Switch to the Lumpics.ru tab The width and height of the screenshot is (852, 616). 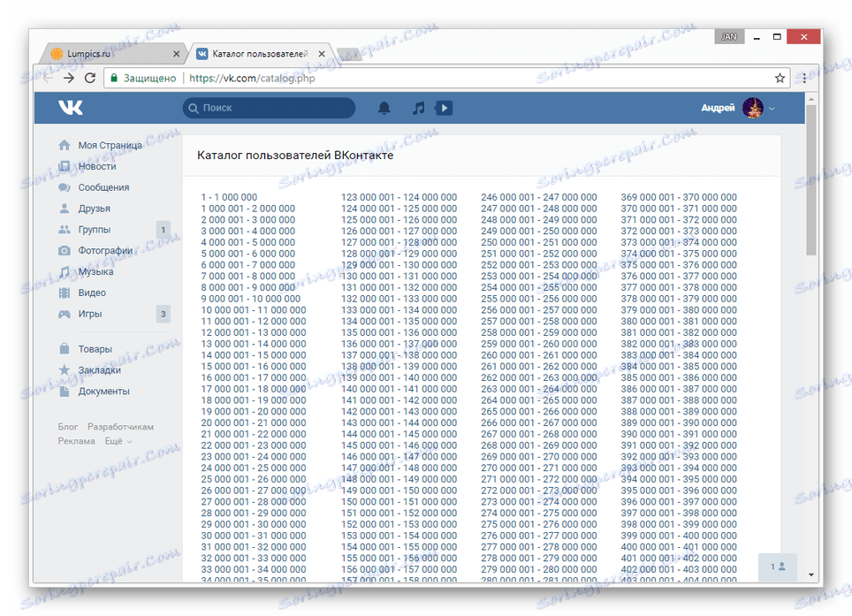point(111,54)
